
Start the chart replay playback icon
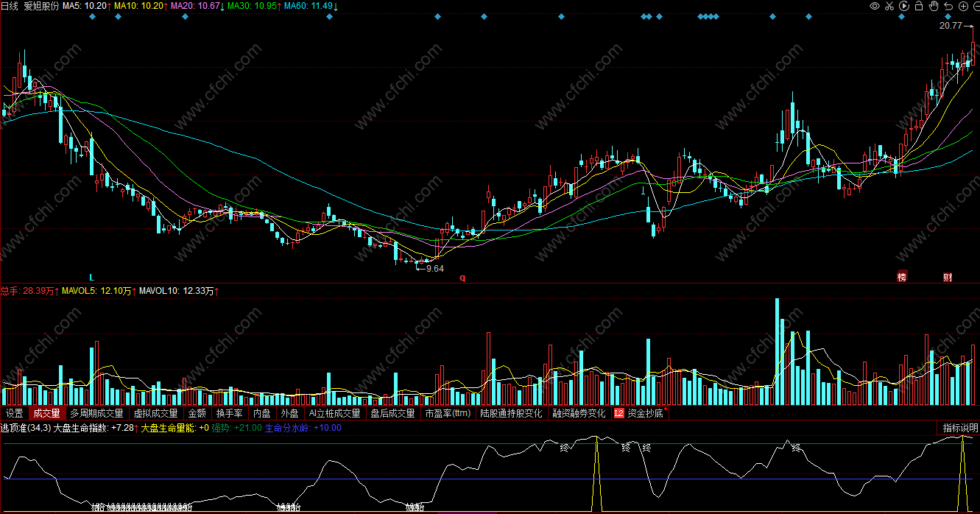pyautogui.click(x=904, y=6)
